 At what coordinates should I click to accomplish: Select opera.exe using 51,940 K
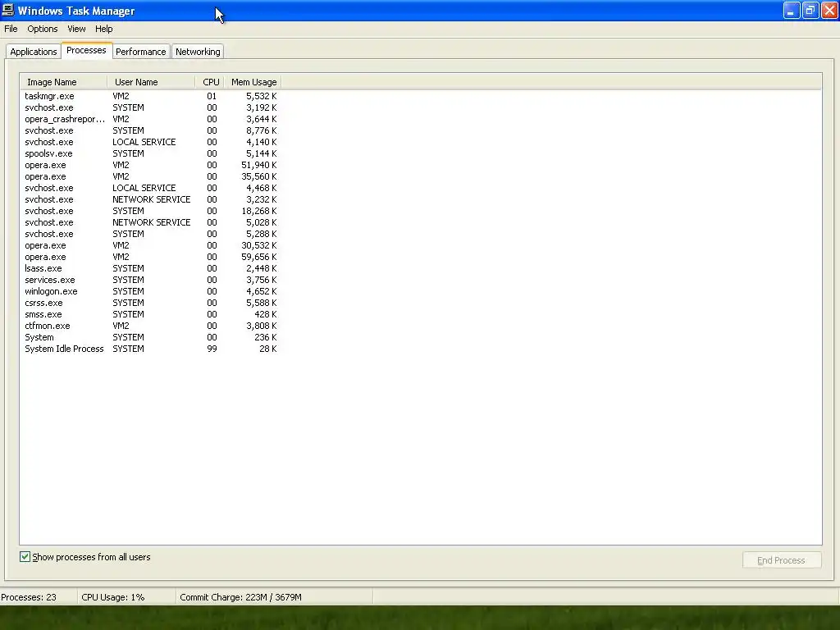pos(151,165)
